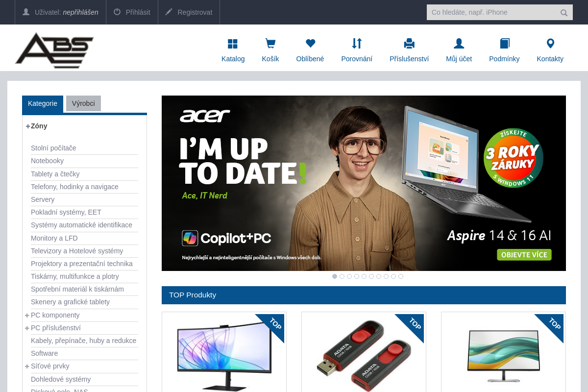Open the Můj účet menu label
Viewport: 588px width, 392px height.
pos(459,59)
